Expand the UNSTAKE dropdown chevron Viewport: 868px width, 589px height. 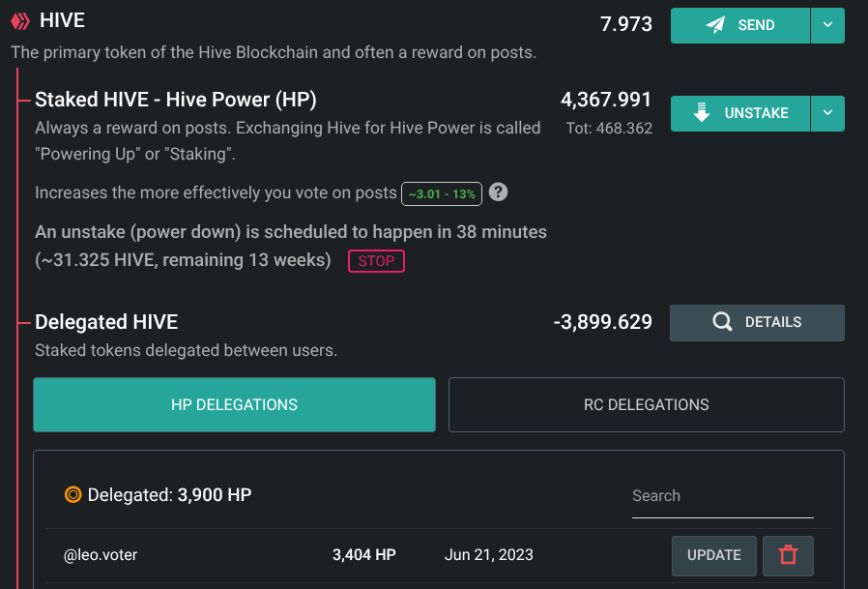pos(827,113)
